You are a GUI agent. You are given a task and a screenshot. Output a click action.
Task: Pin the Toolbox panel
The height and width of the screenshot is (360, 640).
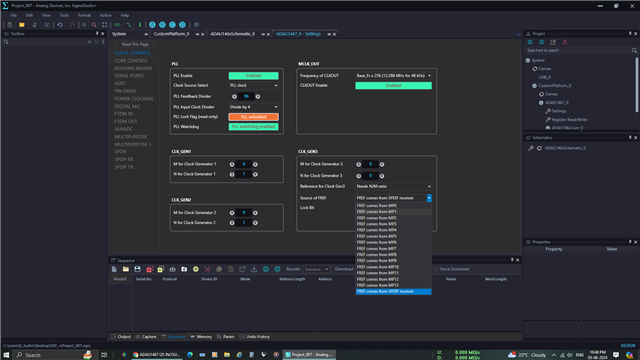(97, 34)
